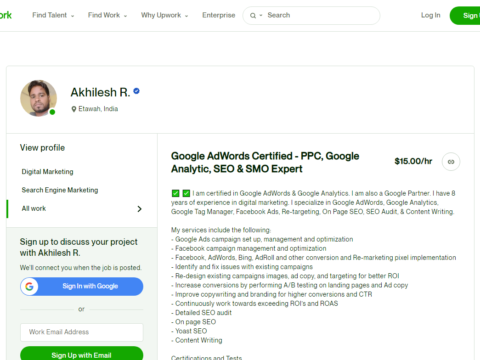Open the search type dropdown arrow
Image resolution: width=480 pixels, height=360 pixels.
[261, 16]
